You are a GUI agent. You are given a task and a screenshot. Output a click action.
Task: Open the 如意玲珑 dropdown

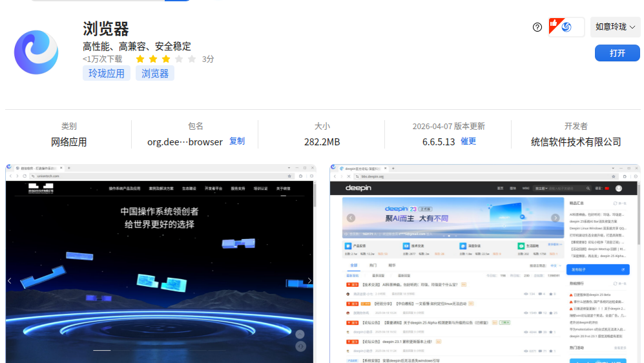click(615, 27)
